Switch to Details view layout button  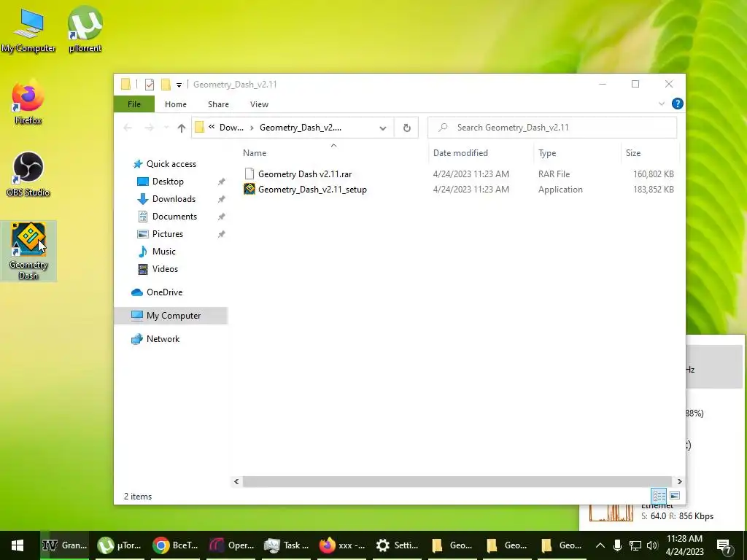point(659,496)
